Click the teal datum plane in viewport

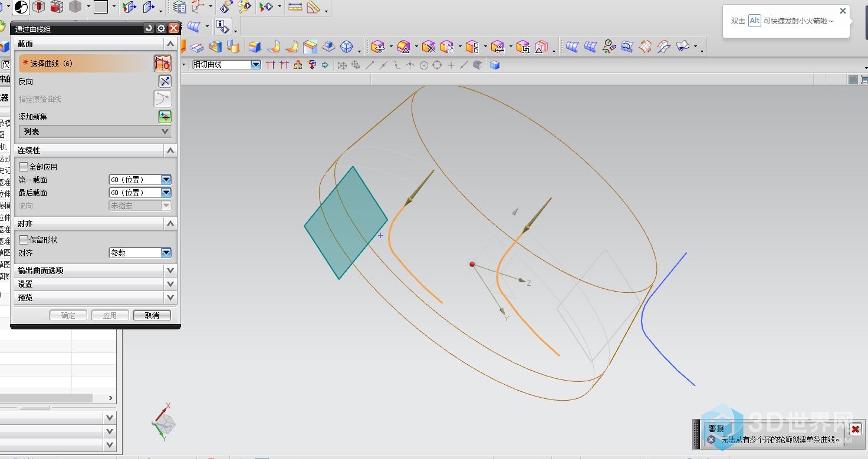[x=346, y=223]
